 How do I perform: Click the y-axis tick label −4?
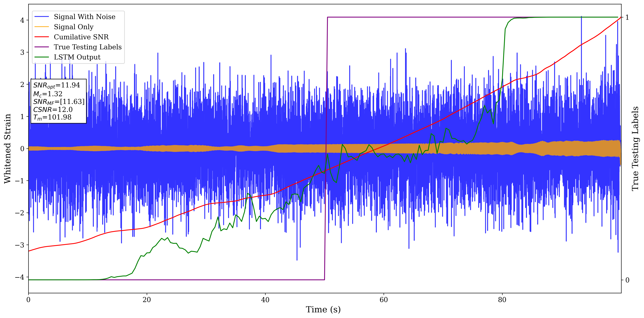pyautogui.click(x=19, y=277)
